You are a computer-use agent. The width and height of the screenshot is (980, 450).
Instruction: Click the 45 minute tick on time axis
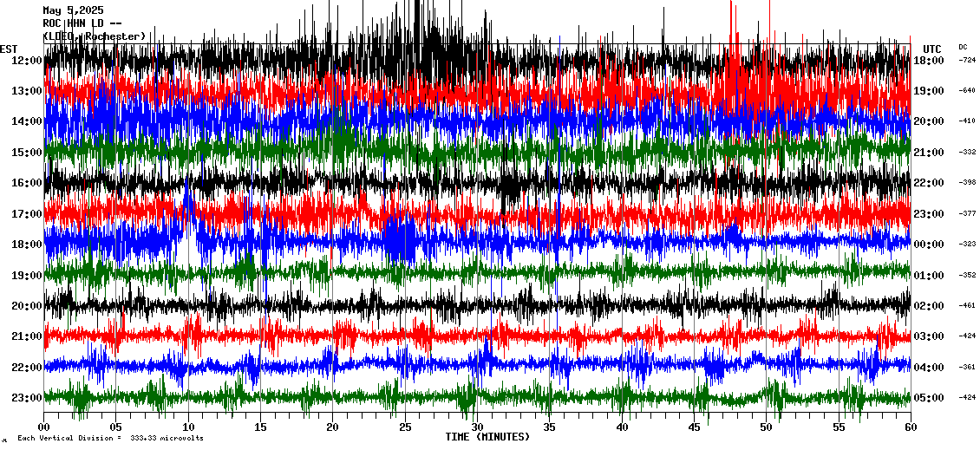(x=693, y=427)
